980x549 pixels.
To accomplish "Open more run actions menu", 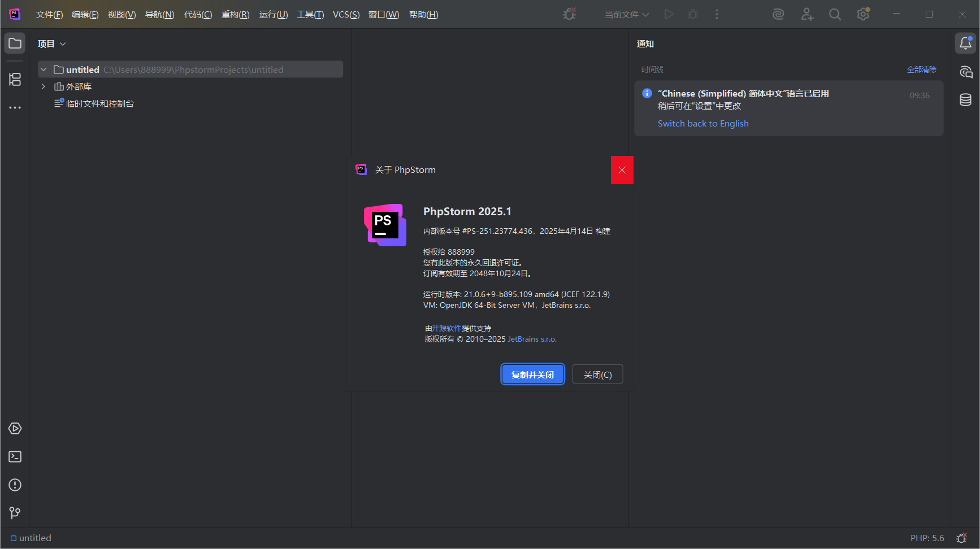I will point(717,14).
